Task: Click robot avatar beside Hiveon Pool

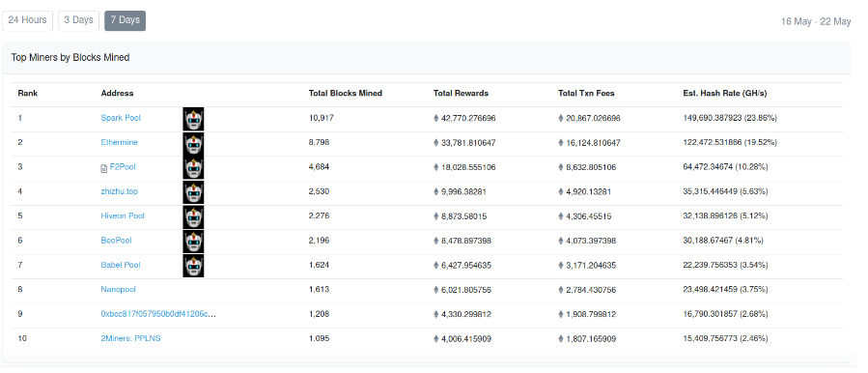Action: tap(193, 216)
